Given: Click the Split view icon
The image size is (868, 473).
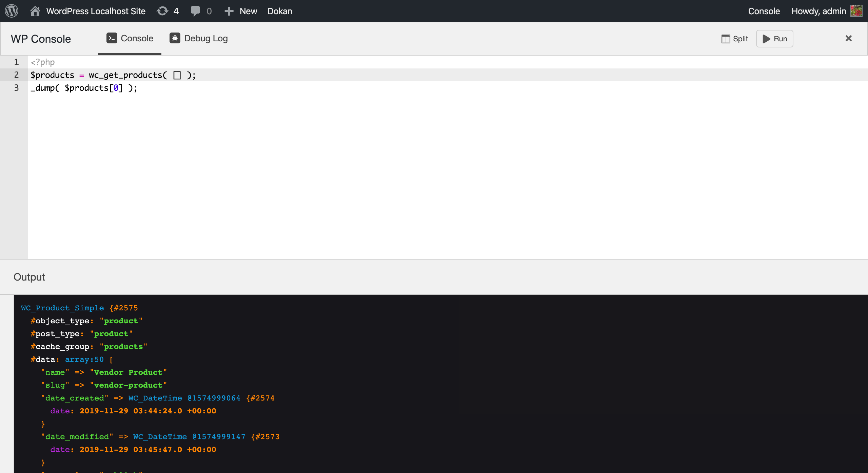Looking at the screenshot, I should (x=726, y=38).
